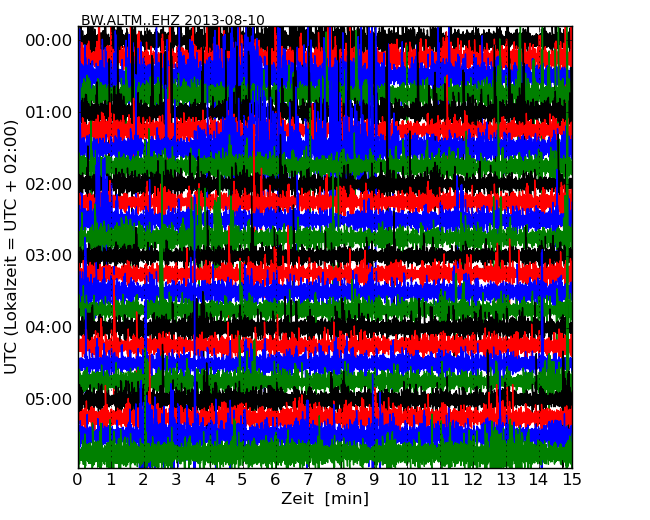650x520 pixels.
Task: Click the x-axis tick label 13
Action: click(x=506, y=479)
